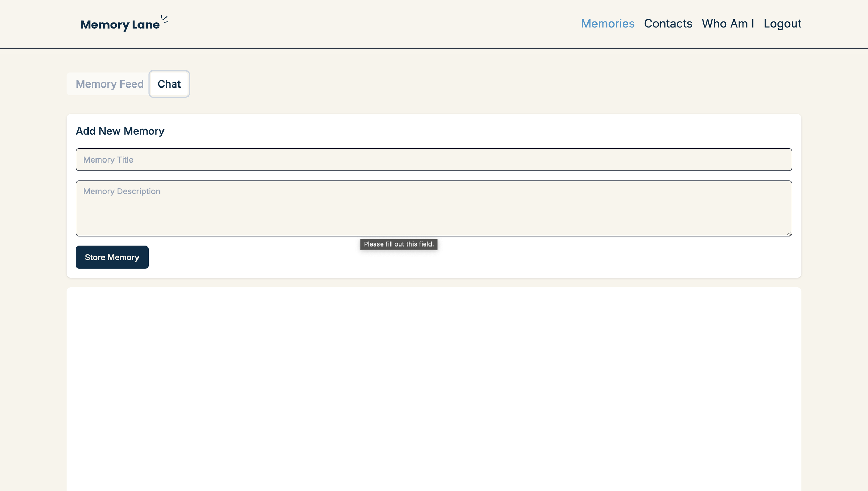Click the 'Memory Description' placeholder text
Screen dimensions: 868x491
tap(122, 191)
